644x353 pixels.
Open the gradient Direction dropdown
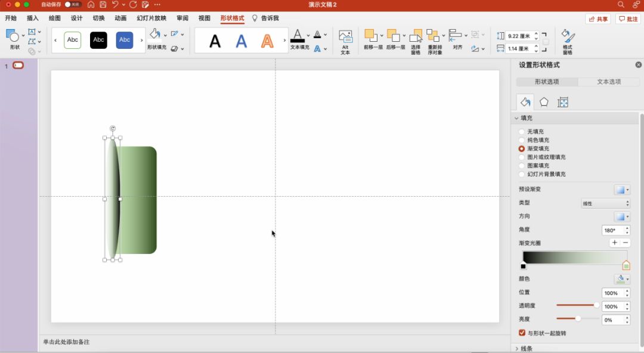pos(622,216)
